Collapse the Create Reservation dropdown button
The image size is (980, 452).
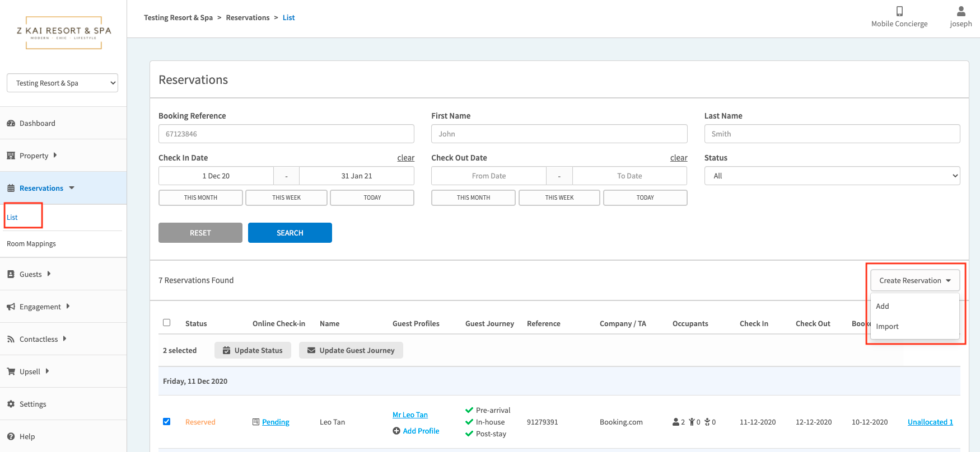(914, 280)
